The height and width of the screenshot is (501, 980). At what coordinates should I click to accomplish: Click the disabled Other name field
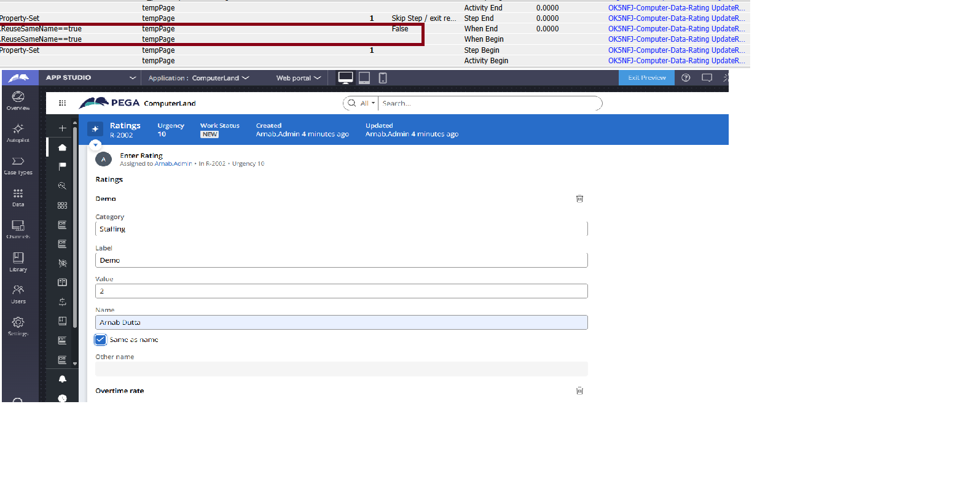coord(342,369)
